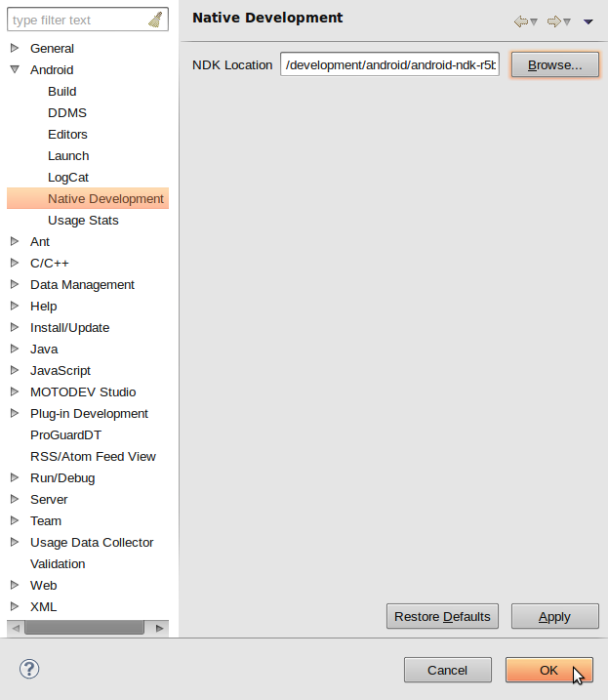The image size is (608, 700).
Task: Select the DDMS preferences page
Action: point(67,112)
